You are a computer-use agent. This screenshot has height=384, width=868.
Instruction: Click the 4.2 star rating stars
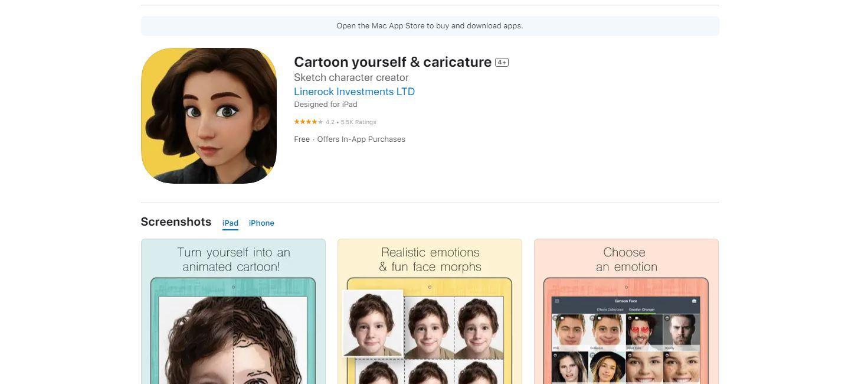[x=308, y=122]
